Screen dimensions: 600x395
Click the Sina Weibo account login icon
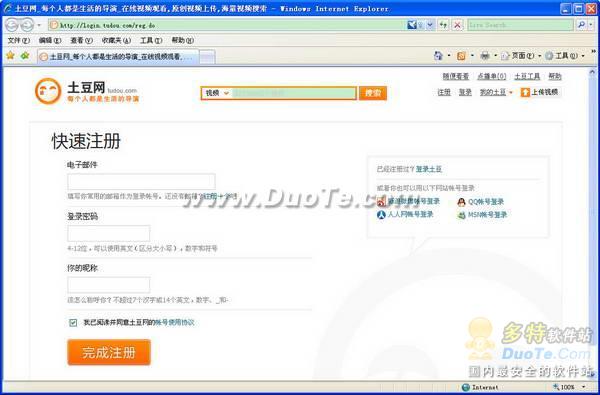coord(381,202)
